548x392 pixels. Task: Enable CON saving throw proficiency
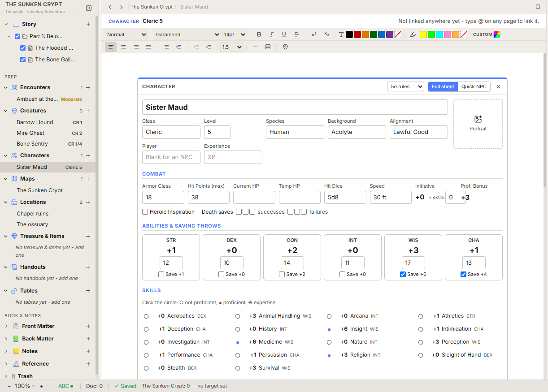(282, 275)
